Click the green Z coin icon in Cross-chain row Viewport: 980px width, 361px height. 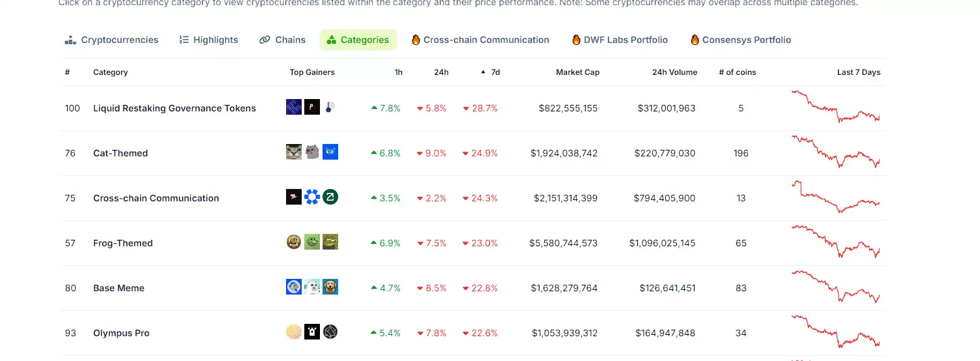coord(330,197)
